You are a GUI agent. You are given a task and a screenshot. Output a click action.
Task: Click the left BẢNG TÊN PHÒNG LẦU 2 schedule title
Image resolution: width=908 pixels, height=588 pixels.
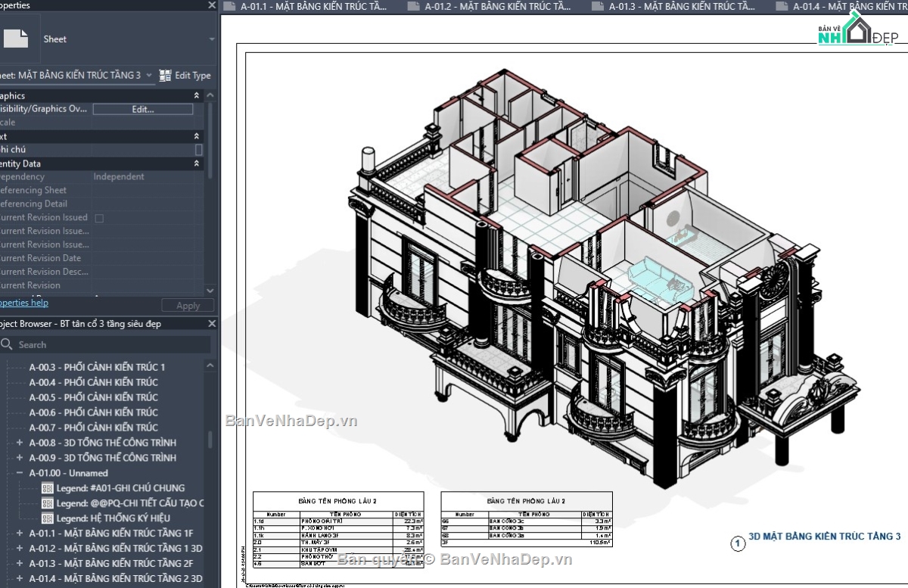pyautogui.click(x=337, y=501)
